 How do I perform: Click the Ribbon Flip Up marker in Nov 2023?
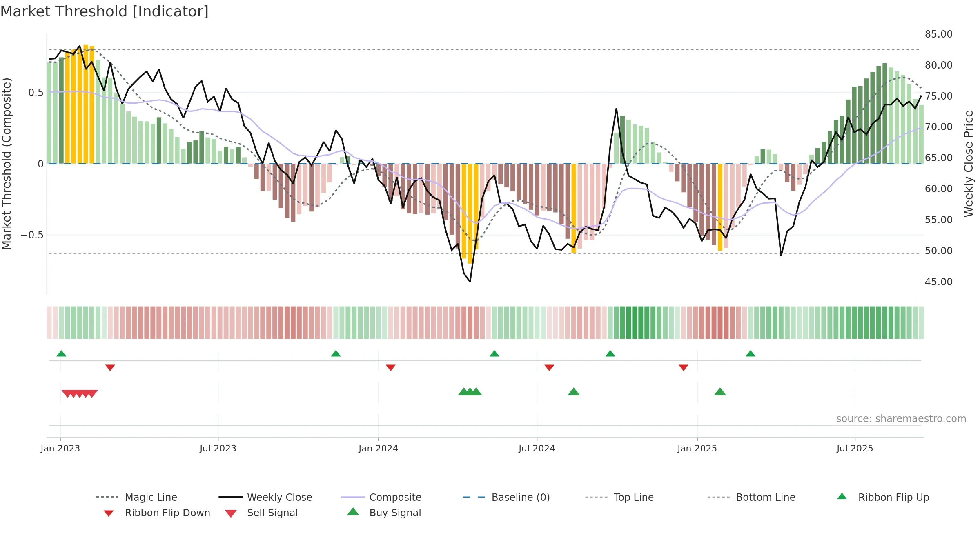(x=336, y=353)
